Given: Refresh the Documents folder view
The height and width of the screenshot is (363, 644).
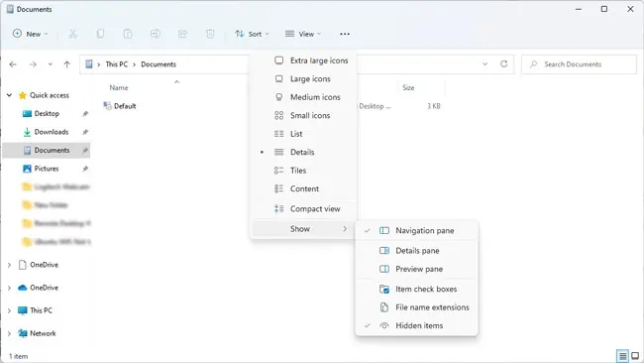Looking at the screenshot, I should pyautogui.click(x=504, y=63).
